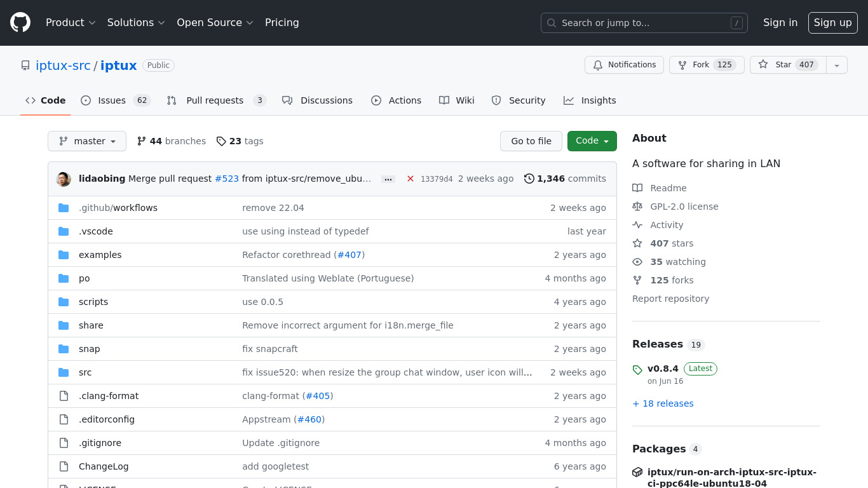This screenshot has height=488, width=868.
Task: Open the Security tab
Action: [519, 100]
